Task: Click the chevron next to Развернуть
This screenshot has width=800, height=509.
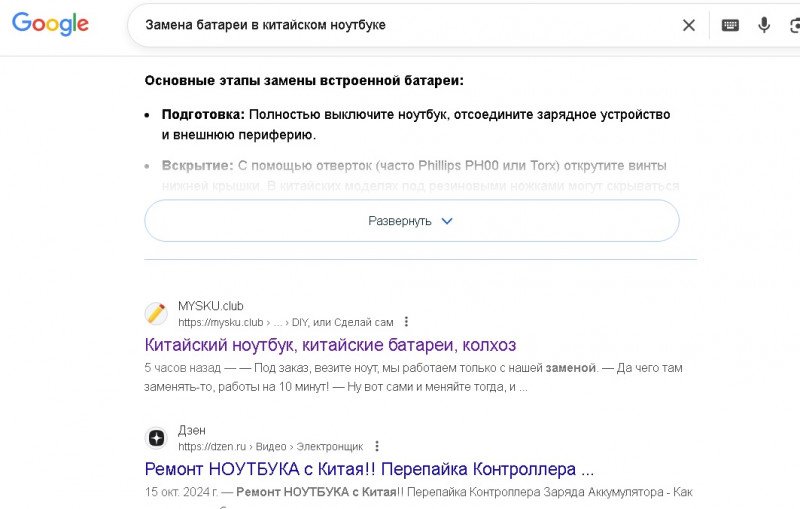Action: pos(447,221)
